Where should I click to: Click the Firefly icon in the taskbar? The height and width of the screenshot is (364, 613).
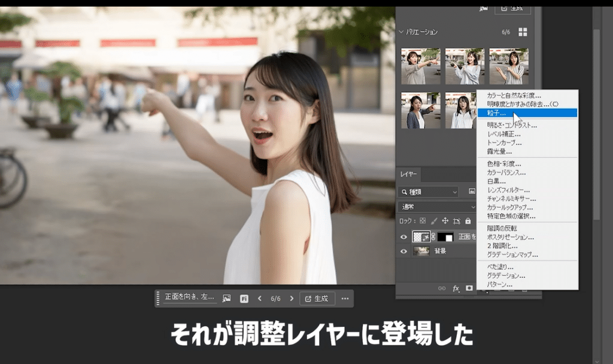(x=244, y=298)
